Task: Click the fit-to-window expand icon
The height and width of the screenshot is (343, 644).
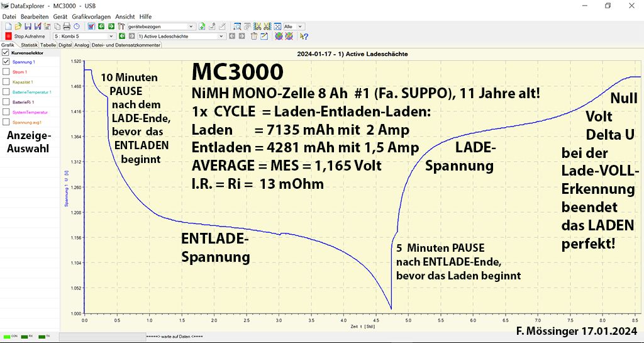Action: click(277, 26)
